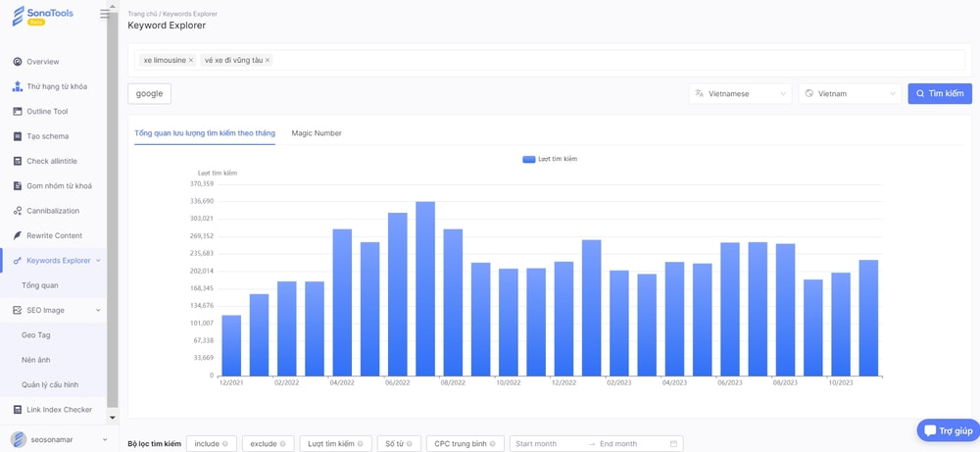Click the Link Index Checker icon
980x452 pixels.
(18, 410)
